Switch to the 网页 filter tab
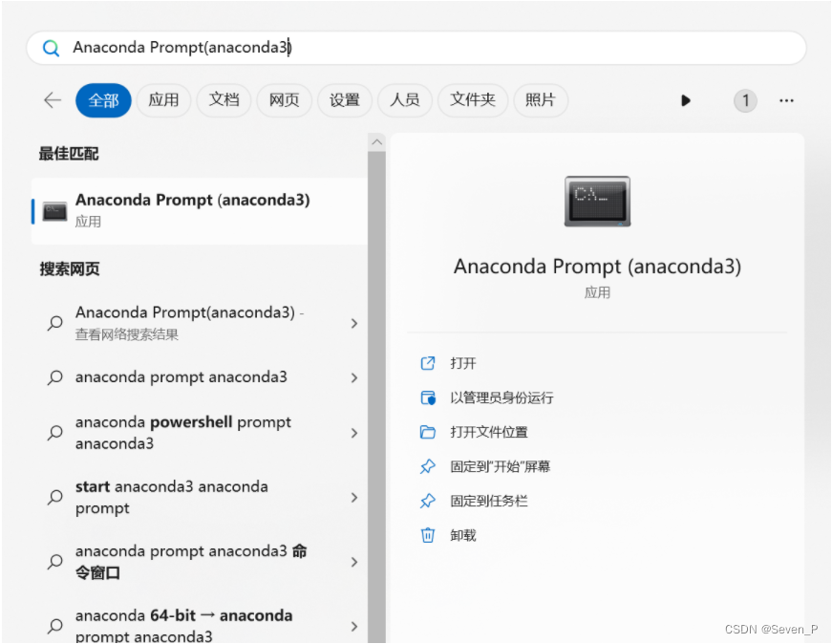 [285, 100]
